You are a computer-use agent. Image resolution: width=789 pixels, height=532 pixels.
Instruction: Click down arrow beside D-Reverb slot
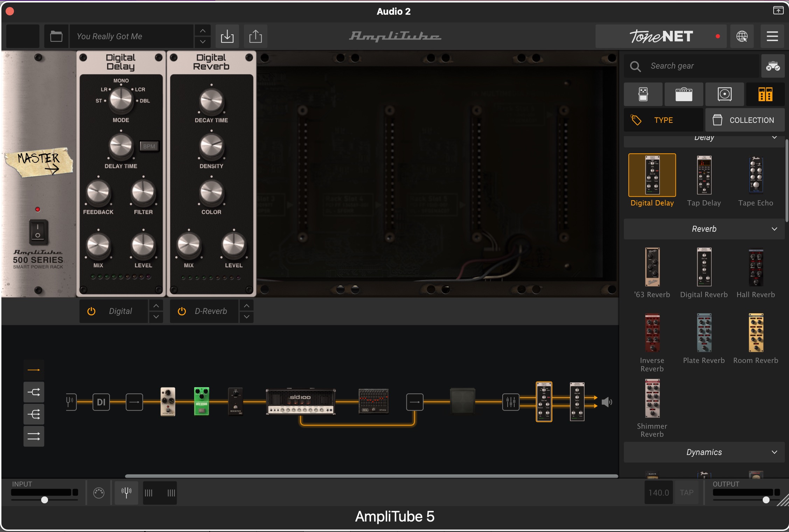(x=246, y=317)
